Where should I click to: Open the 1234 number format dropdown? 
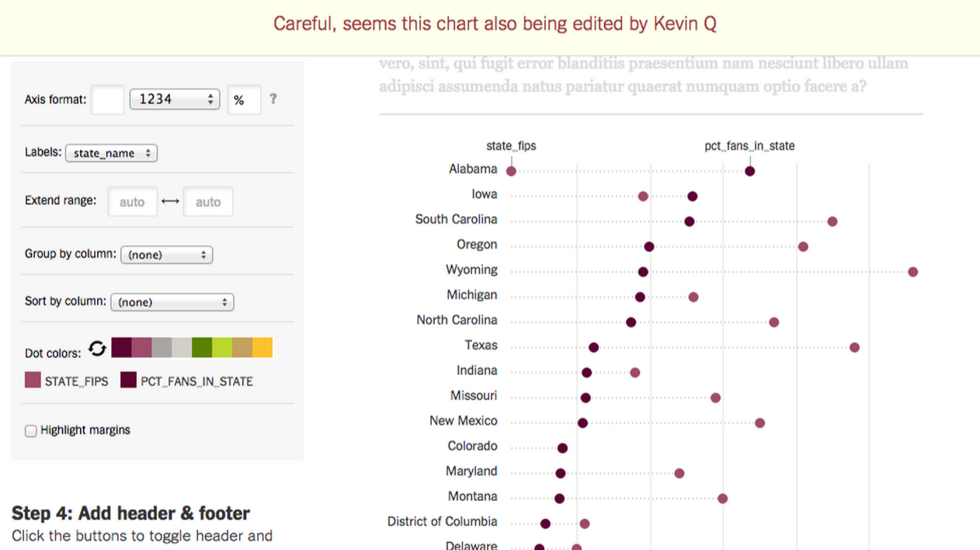[174, 99]
